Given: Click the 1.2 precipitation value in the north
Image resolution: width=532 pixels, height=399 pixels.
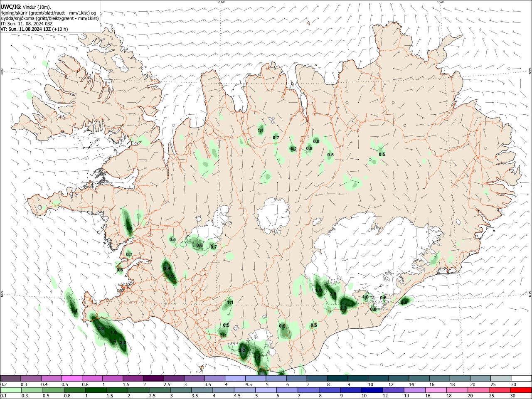Looking at the screenshot, I should [x=293, y=149].
